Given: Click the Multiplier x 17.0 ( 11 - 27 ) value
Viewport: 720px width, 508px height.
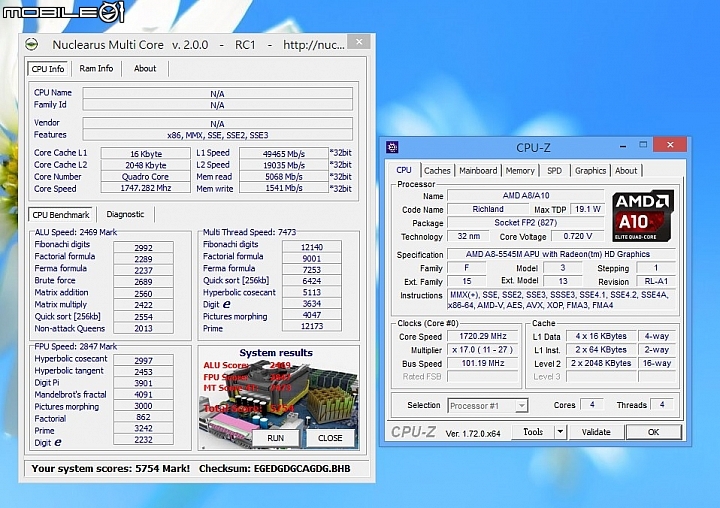Looking at the screenshot, I should (x=483, y=350).
